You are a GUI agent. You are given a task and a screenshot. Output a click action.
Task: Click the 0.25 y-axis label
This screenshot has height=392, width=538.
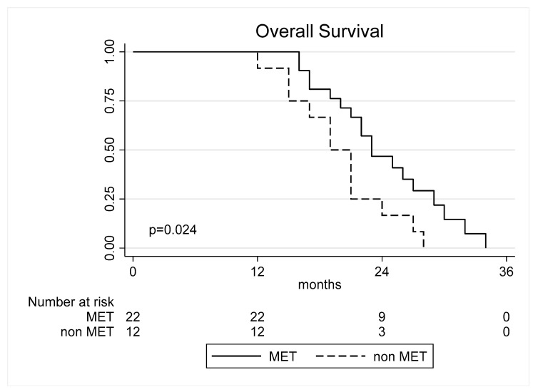(109, 199)
